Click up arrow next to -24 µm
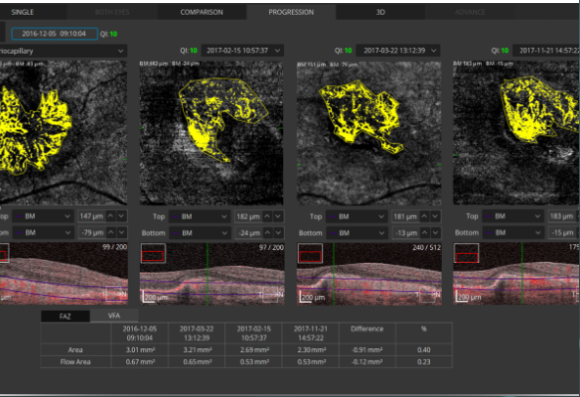The width and height of the screenshot is (580, 397). [x=267, y=233]
